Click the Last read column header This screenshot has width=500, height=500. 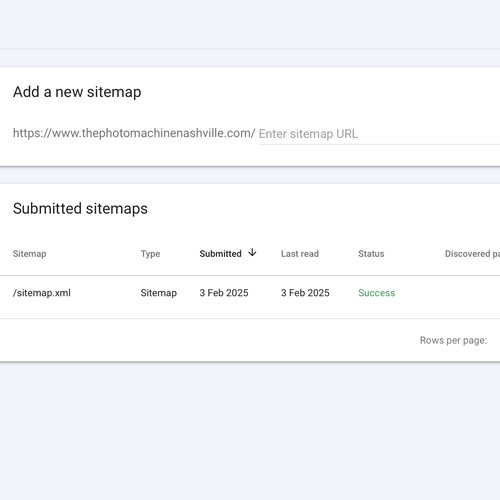(x=300, y=254)
